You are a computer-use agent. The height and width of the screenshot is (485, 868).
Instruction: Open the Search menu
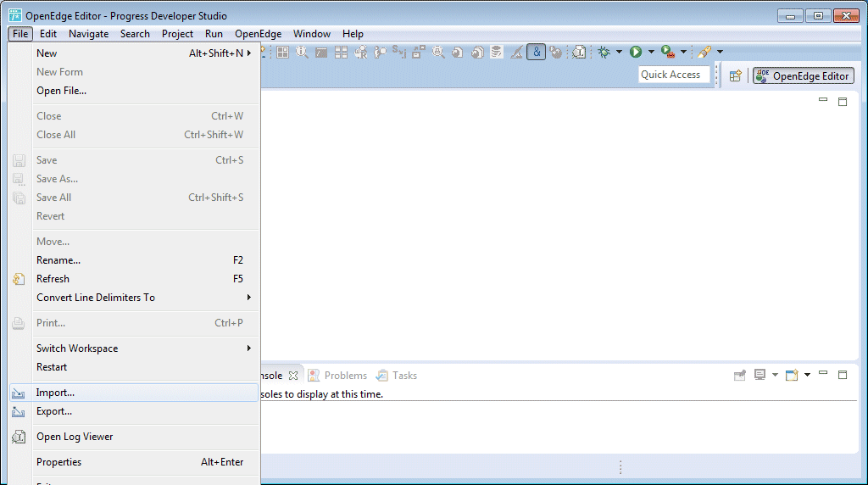[x=135, y=34]
